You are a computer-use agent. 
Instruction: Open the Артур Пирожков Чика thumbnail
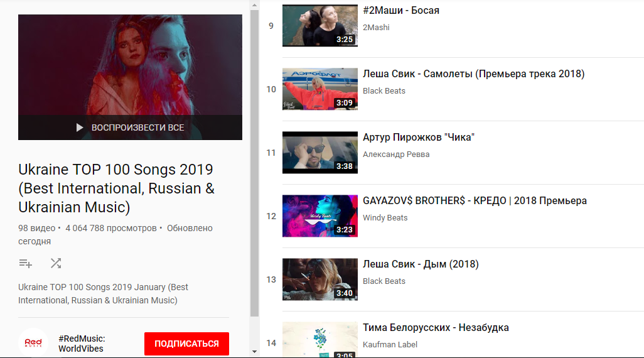(x=320, y=153)
